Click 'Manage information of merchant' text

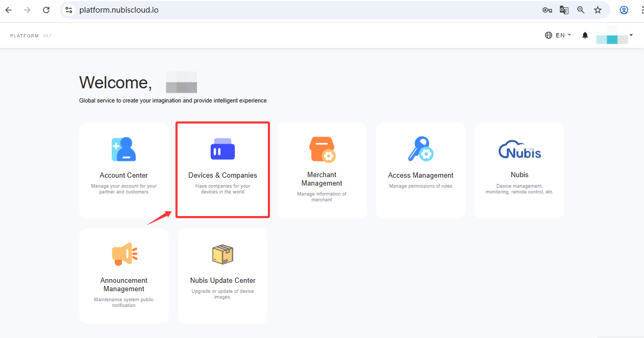click(x=322, y=197)
